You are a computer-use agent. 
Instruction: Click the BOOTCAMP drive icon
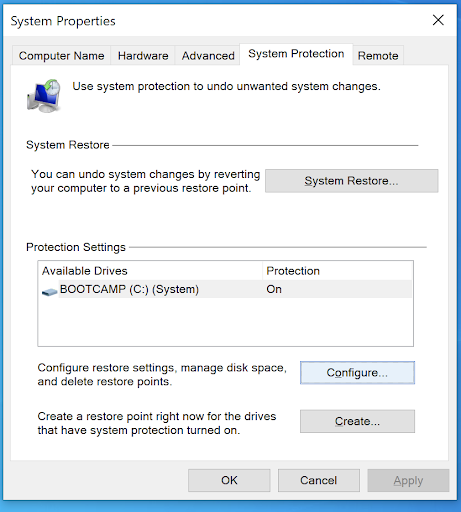click(49, 292)
